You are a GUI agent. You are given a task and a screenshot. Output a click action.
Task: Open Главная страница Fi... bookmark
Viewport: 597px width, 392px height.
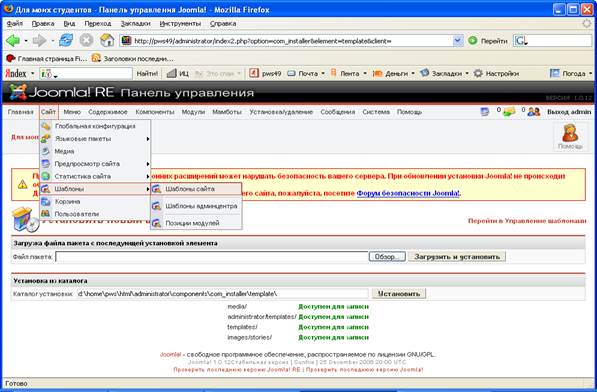click(46, 59)
